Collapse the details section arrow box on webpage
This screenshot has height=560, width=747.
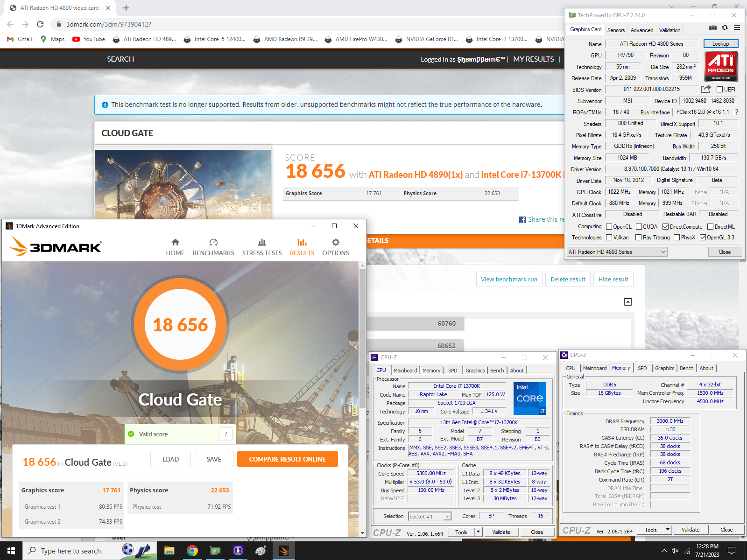628,302
